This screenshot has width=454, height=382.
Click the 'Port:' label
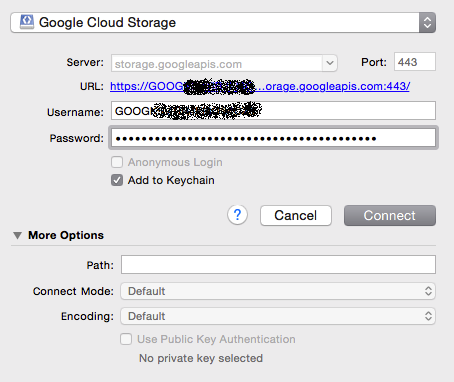[374, 62]
